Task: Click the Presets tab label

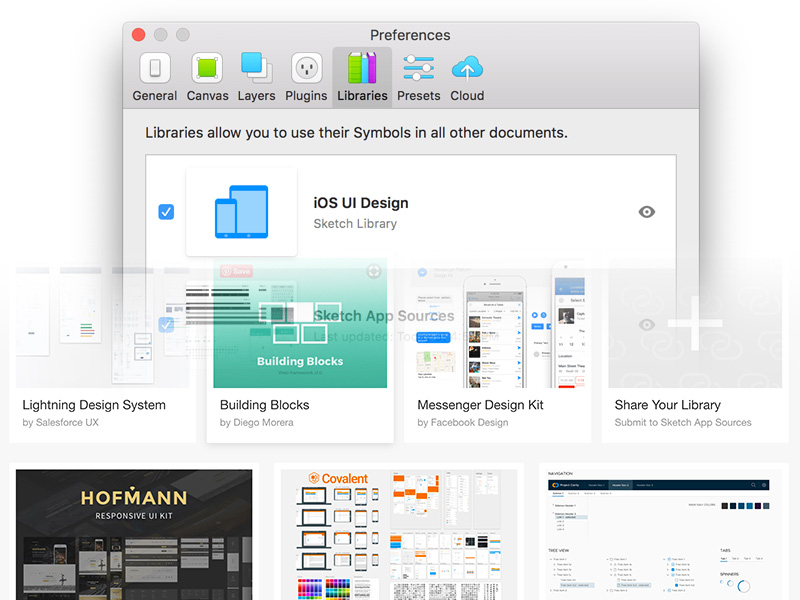Action: [x=418, y=96]
